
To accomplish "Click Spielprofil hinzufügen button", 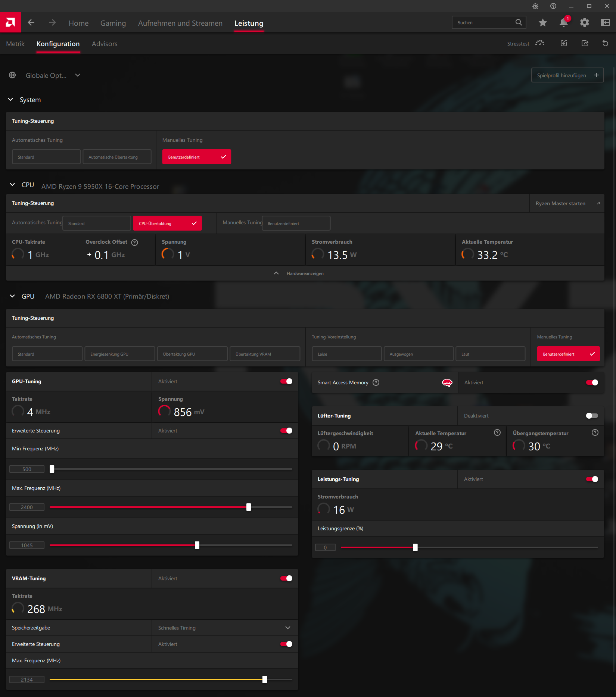I will click(x=567, y=75).
